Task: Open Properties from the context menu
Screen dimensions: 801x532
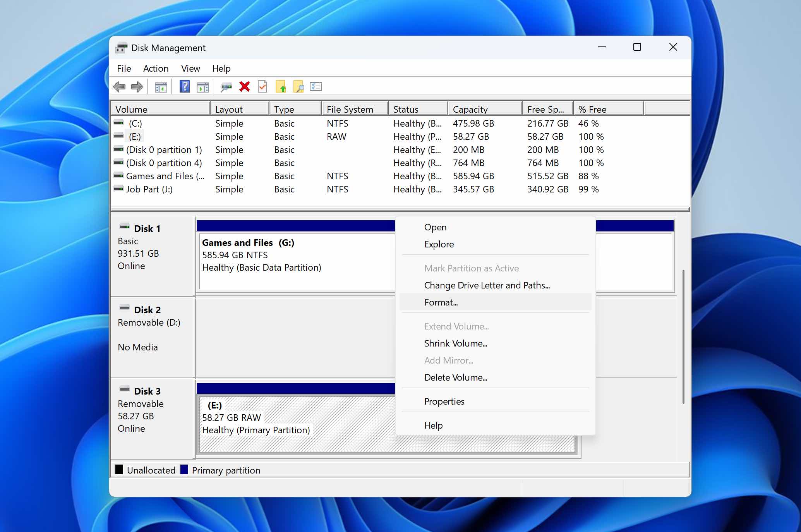Action: pyautogui.click(x=444, y=402)
